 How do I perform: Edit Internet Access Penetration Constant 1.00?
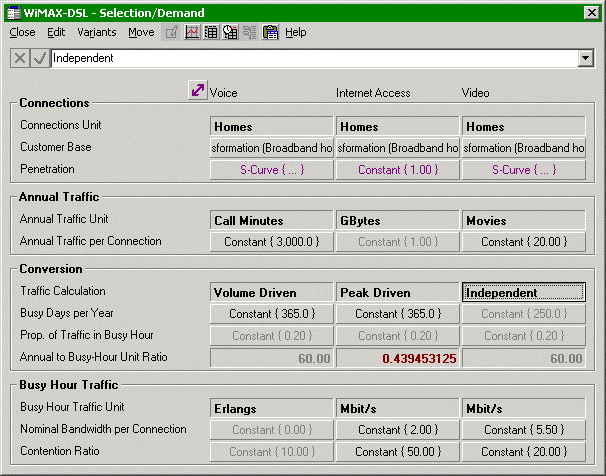click(x=397, y=170)
